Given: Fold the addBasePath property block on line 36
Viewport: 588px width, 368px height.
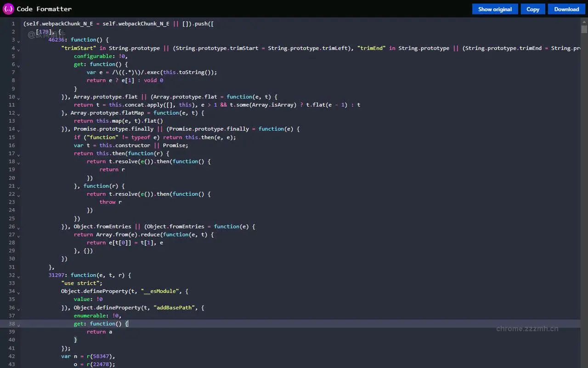Looking at the screenshot, I should pyautogui.click(x=18, y=310).
